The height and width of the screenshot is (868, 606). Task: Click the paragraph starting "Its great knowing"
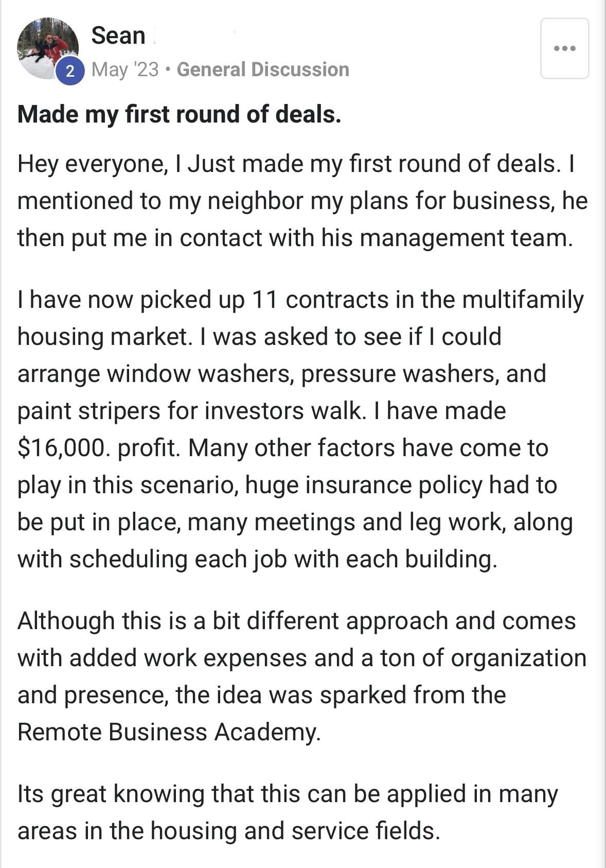[x=288, y=812]
